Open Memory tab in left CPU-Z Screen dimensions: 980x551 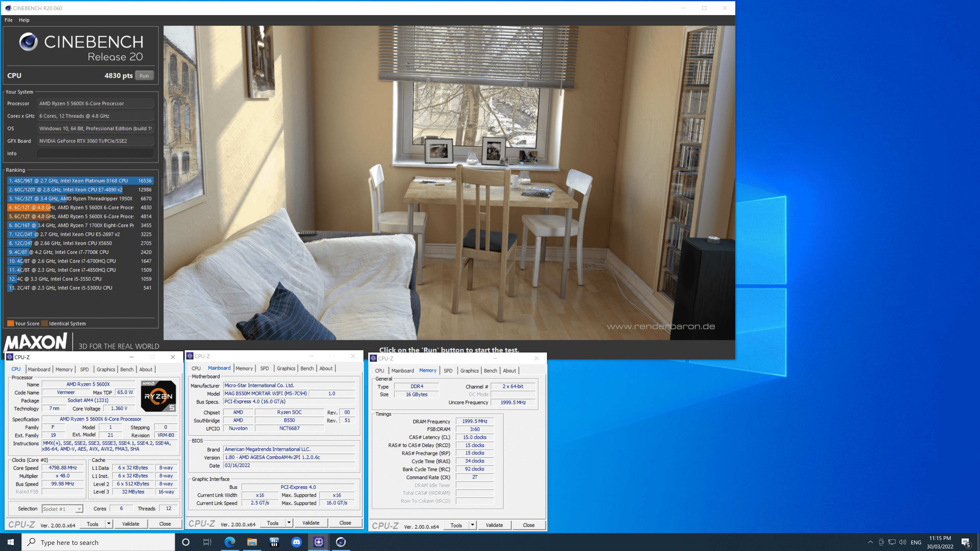click(x=64, y=369)
